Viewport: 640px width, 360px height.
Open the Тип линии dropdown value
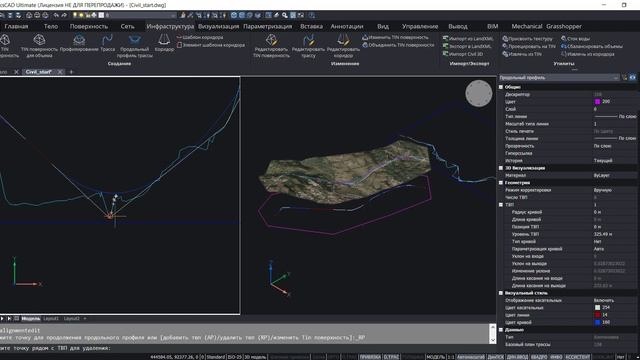tap(615, 116)
